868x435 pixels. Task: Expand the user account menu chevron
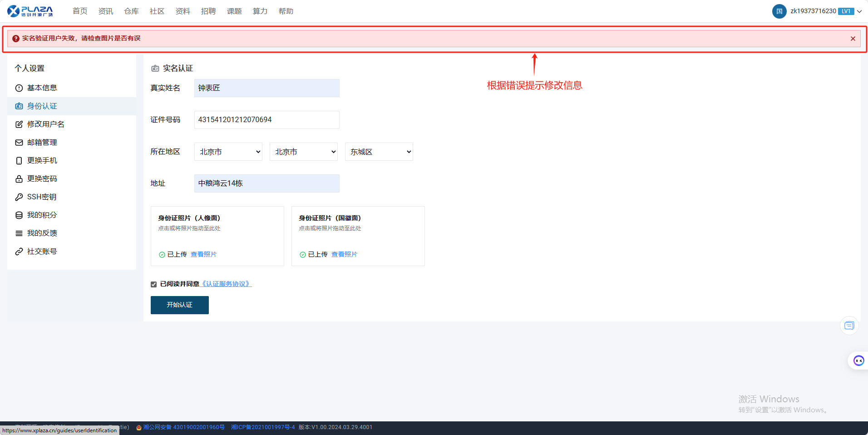click(859, 11)
